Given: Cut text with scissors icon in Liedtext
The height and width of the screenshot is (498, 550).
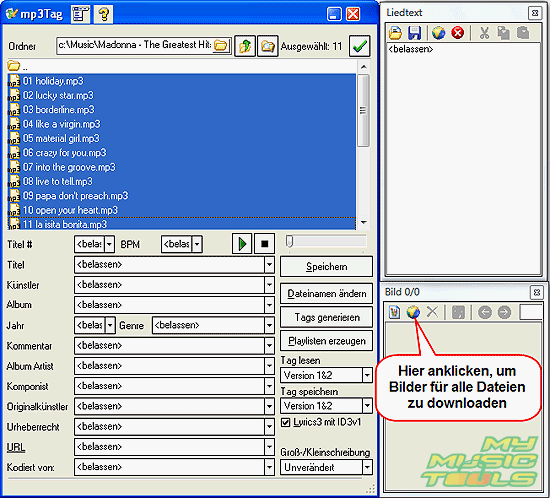Looking at the screenshot, I should [x=484, y=33].
